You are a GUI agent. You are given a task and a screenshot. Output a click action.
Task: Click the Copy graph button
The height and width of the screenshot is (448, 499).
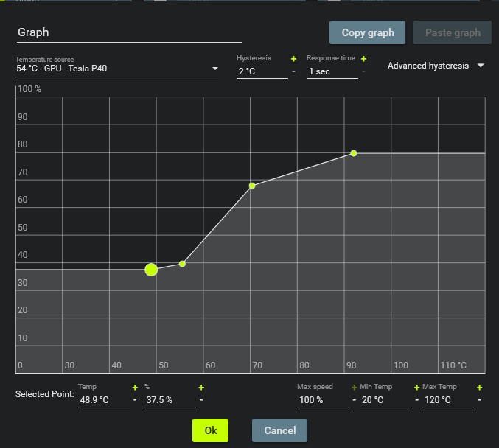tap(368, 33)
